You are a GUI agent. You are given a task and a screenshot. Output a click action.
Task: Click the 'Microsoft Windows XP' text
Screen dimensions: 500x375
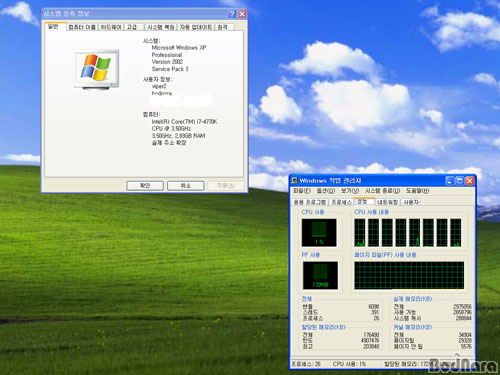click(x=179, y=48)
